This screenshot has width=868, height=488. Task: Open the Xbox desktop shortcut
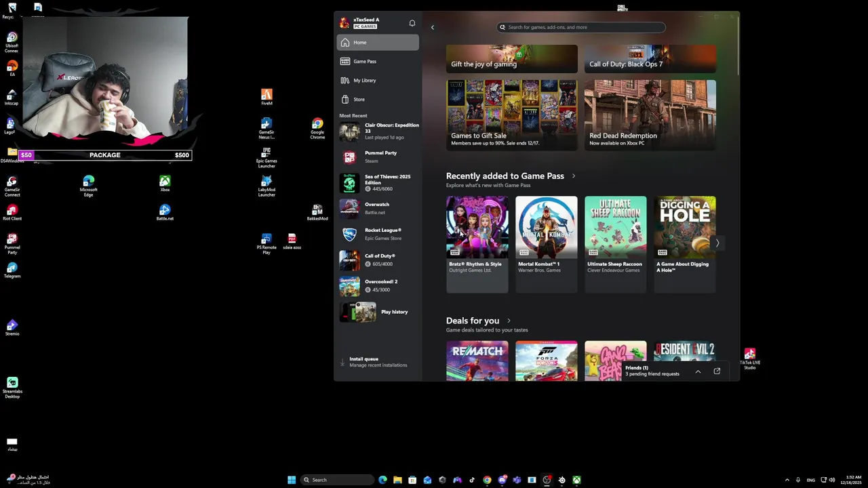click(x=165, y=184)
